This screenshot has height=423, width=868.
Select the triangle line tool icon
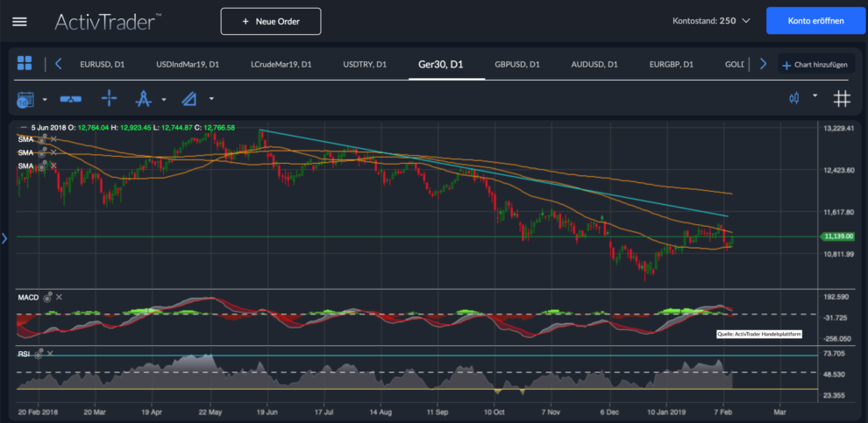(189, 99)
